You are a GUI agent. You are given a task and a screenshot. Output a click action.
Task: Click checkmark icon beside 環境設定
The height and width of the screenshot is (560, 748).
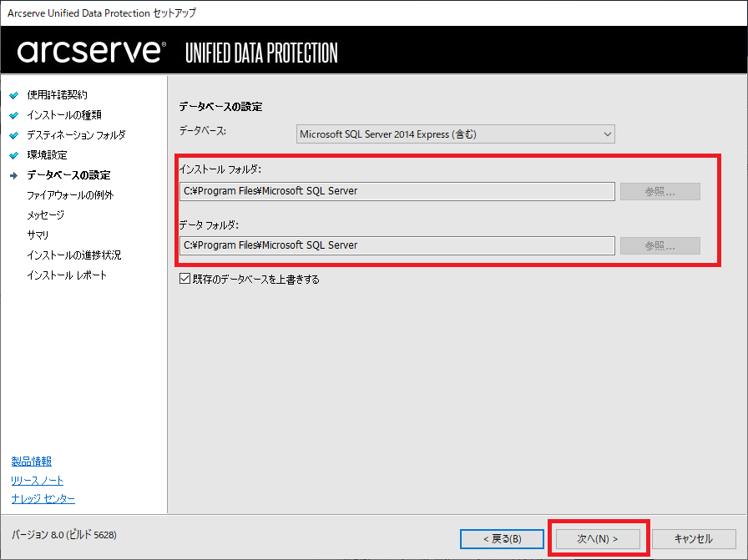coord(14,155)
